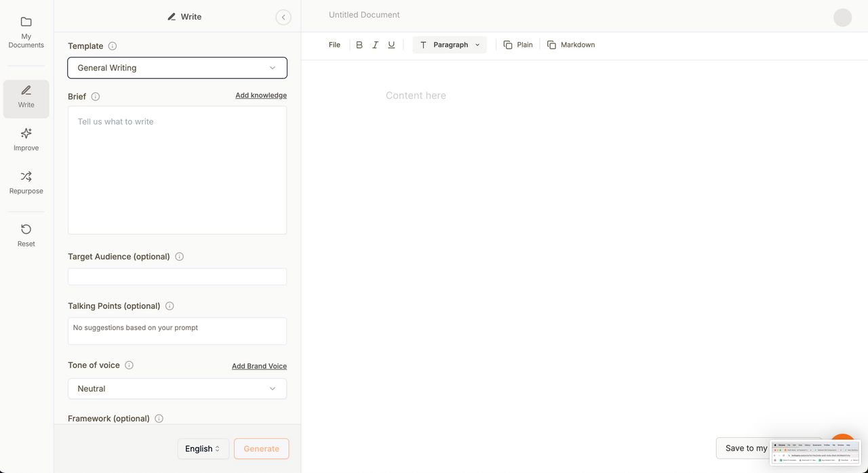This screenshot has width=868, height=473.
Task: Click the Talking Points suggestions box
Action: click(x=177, y=331)
